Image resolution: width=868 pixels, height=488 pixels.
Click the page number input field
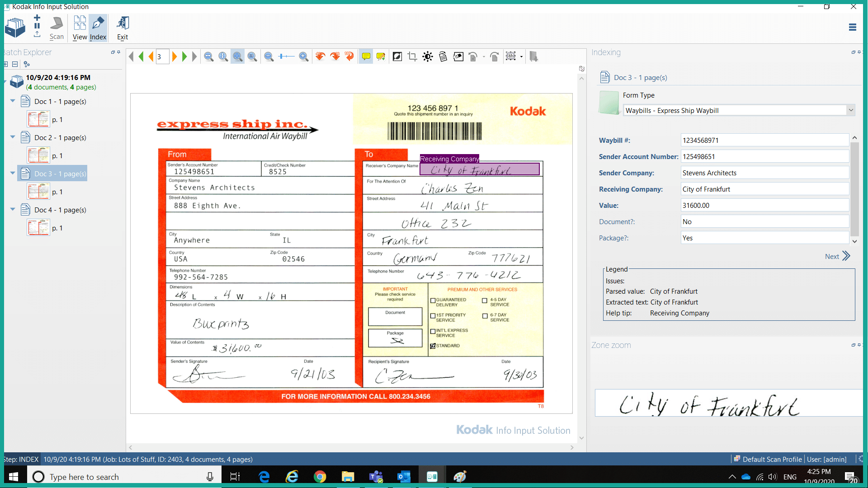point(162,56)
